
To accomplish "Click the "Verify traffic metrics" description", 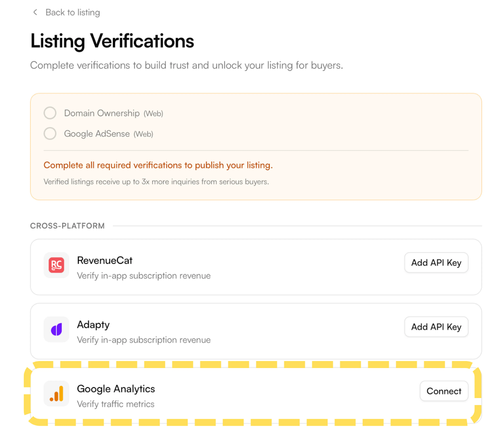I will click(x=115, y=404).
